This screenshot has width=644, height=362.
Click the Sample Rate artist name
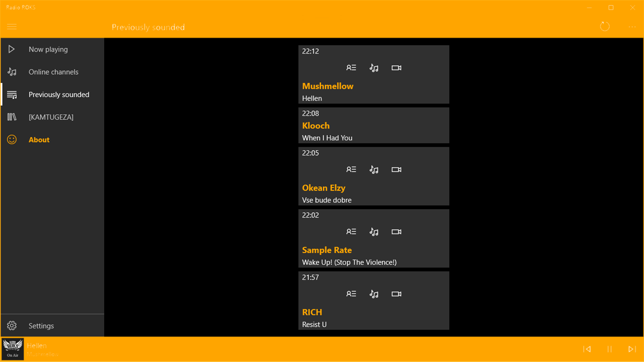click(327, 250)
